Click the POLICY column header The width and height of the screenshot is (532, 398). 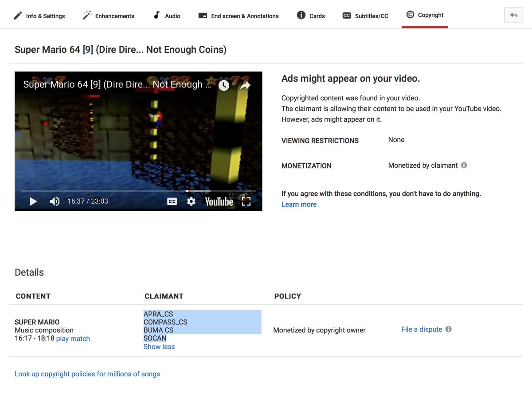(x=288, y=296)
